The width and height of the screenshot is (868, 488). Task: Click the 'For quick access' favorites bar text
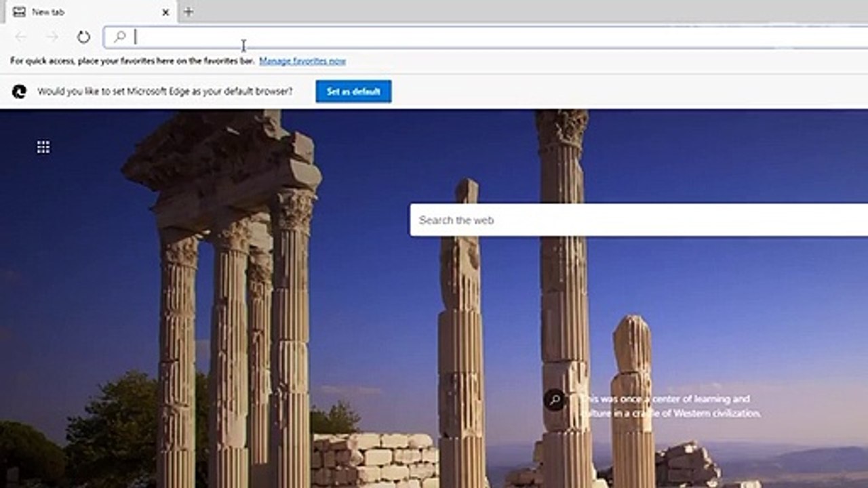132,61
